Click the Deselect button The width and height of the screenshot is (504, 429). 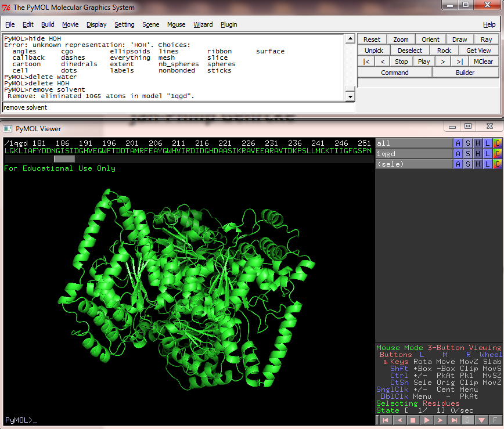(410, 51)
